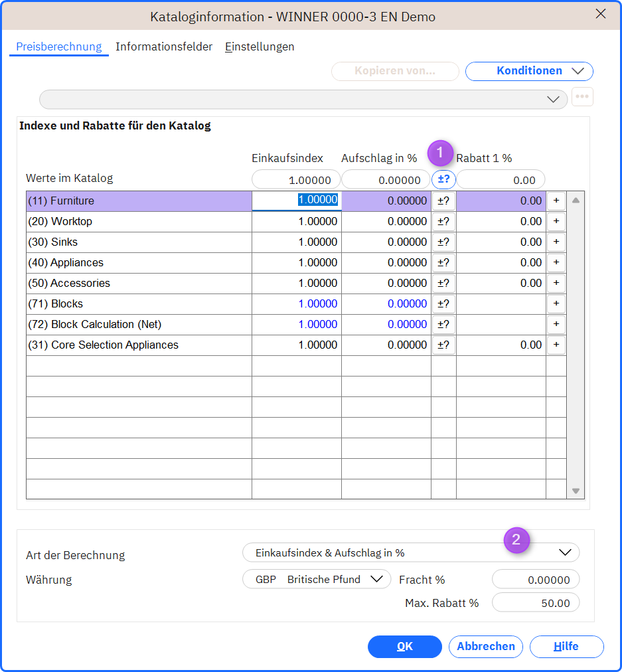This screenshot has width=622, height=672.
Task: Click the ±? button for Core Selection Appliances
Action: pos(443,345)
